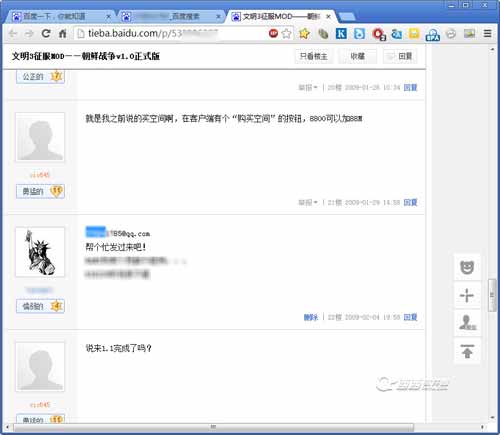The width and height of the screenshot is (500, 435).
Task: Click the delete link on floor 22
Action: click(311, 317)
